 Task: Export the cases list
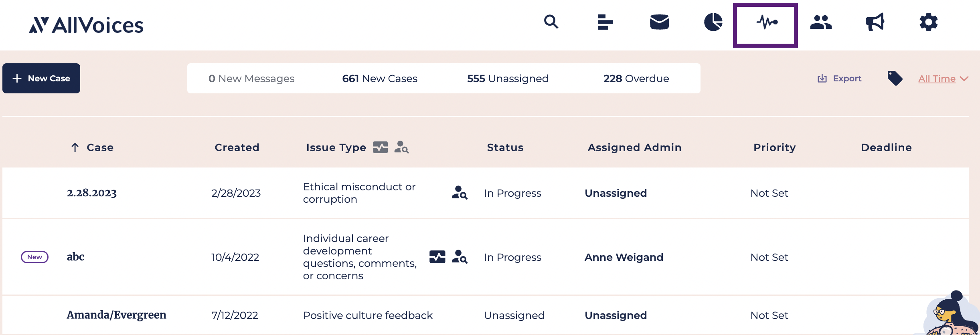tap(839, 79)
